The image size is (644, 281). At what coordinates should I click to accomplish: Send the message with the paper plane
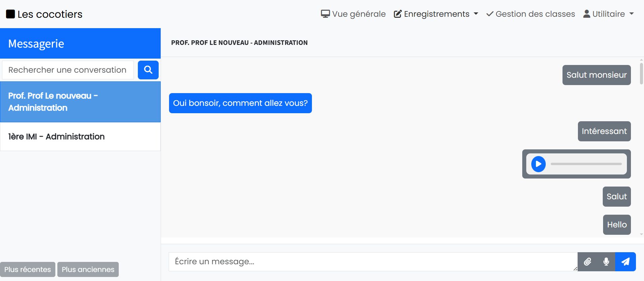point(625,262)
